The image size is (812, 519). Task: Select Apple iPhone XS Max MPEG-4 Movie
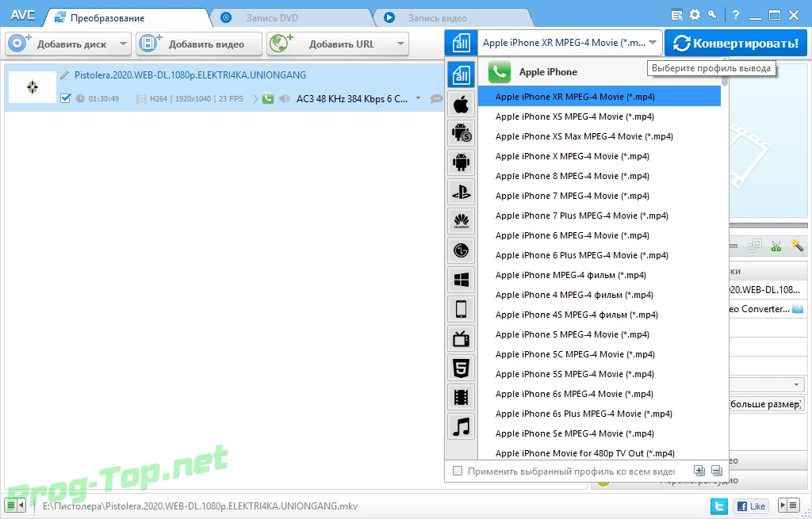(x=599, y=136)
